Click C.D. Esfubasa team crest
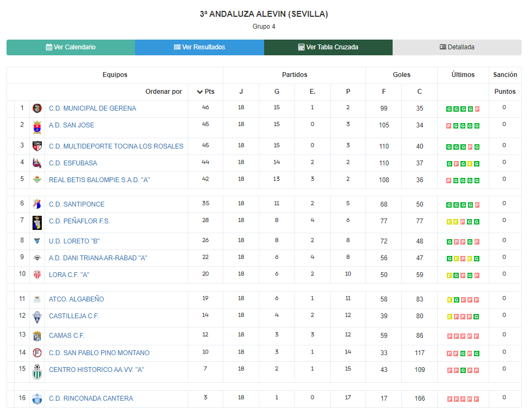 (x=37, y=163)
